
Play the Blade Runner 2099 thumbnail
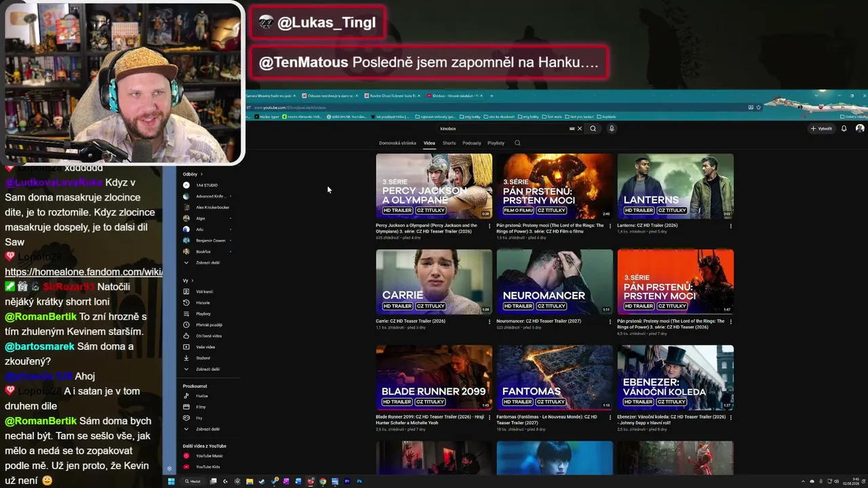[x=434, y=378]
